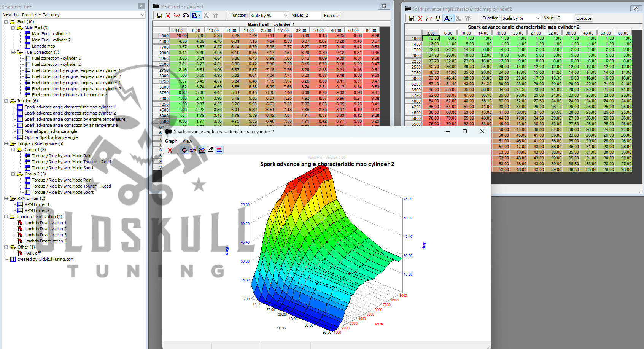The width and height of the screenshot is (644, 349).
Task: Click the Value field in Spark advance table window
Action: tap(564, 18)
